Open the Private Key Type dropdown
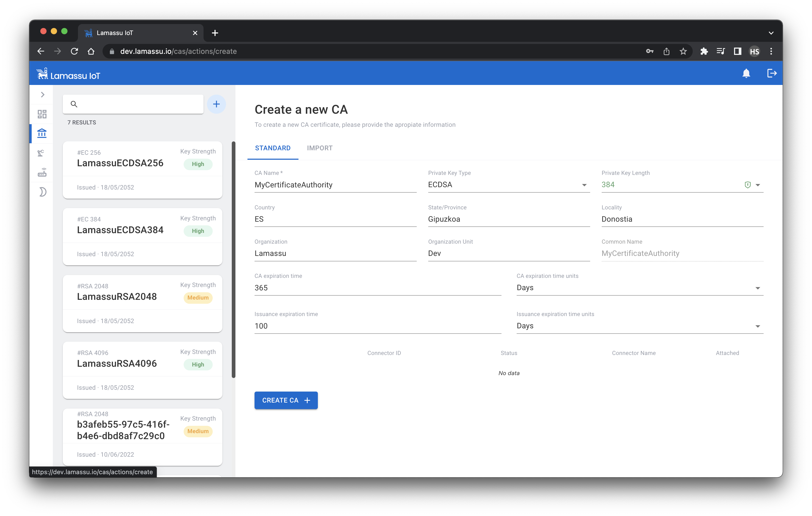812x516 pixels. [x=509, y=185]
